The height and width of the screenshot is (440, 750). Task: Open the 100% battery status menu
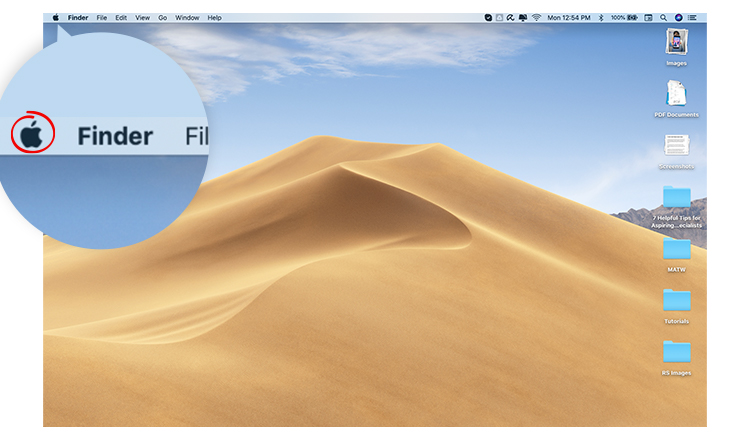624,18
